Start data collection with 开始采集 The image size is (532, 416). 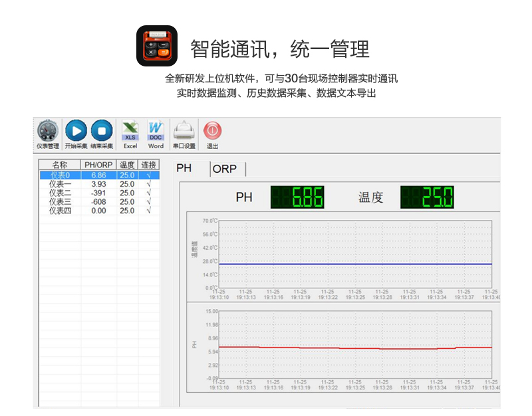coord(76,134)
